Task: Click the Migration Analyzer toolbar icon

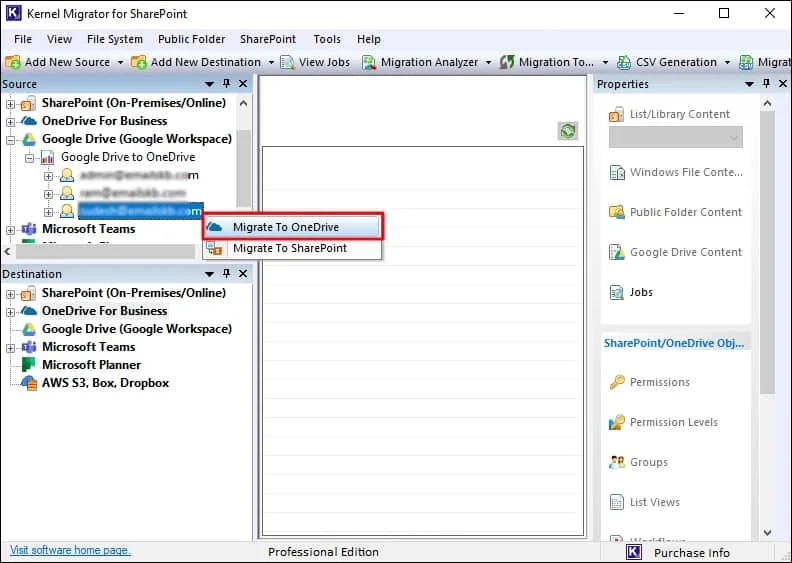Action: (369, 62)
